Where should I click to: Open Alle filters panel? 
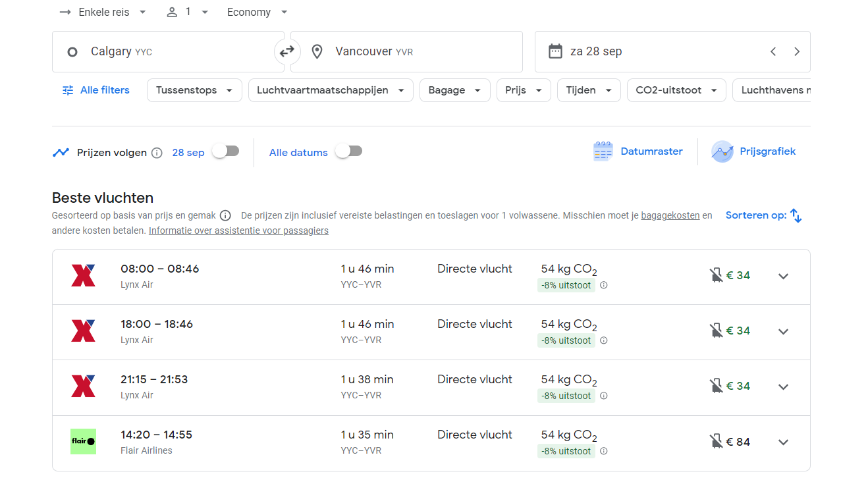[95, 90]
